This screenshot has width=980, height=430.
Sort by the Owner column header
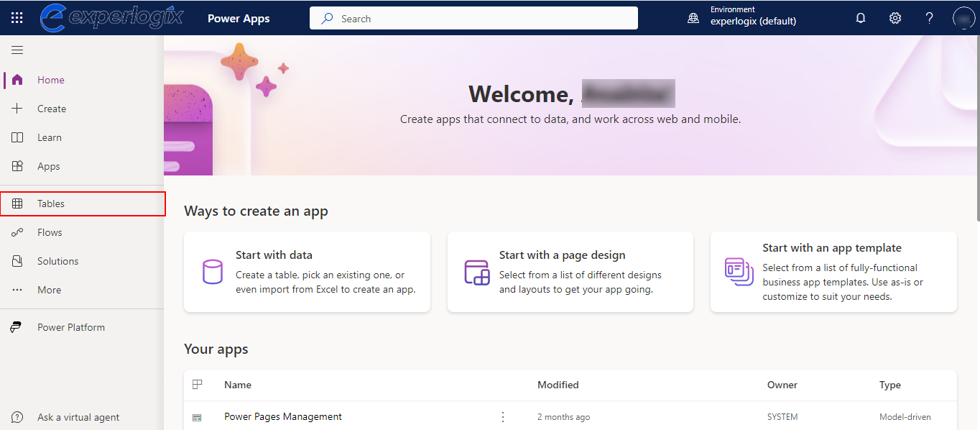point(782,385)
